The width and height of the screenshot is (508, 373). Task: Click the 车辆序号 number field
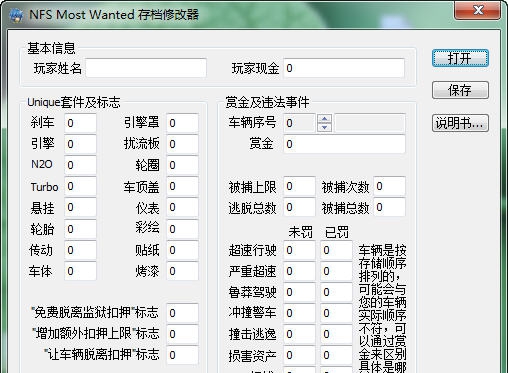point(299,123)
